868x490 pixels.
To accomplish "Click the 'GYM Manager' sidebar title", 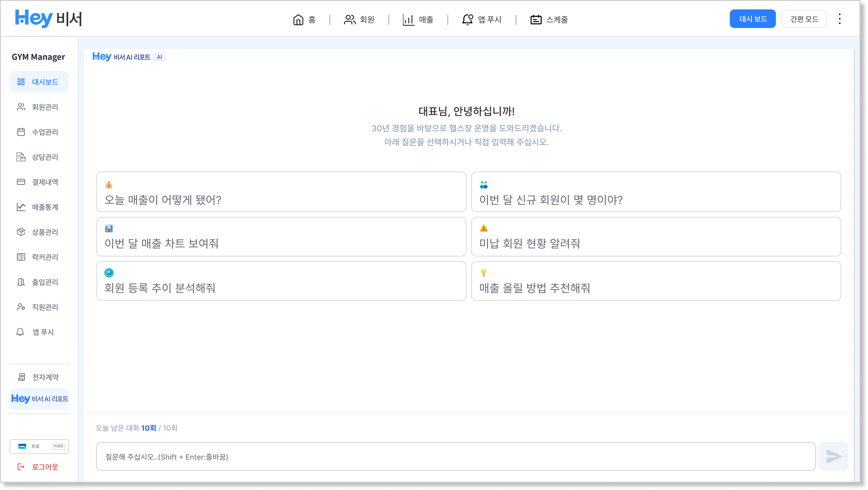I will 38,57.
